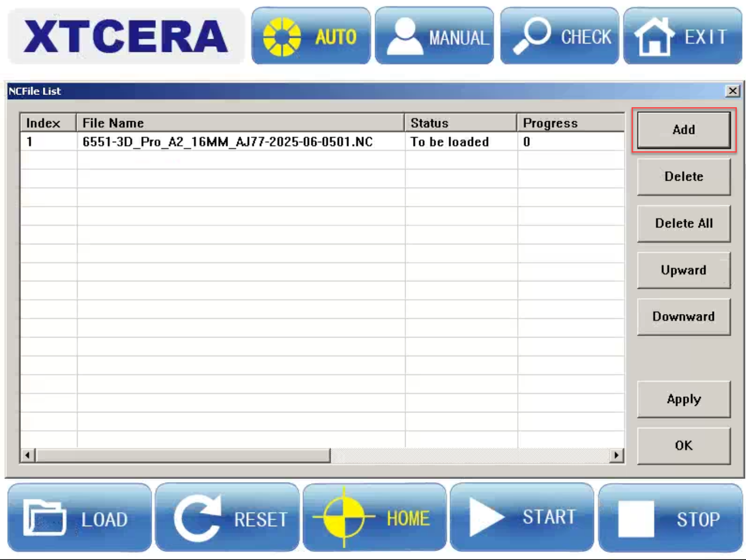Click the RESET button
This screenshot has height=560, width=746.
[227, 518]
